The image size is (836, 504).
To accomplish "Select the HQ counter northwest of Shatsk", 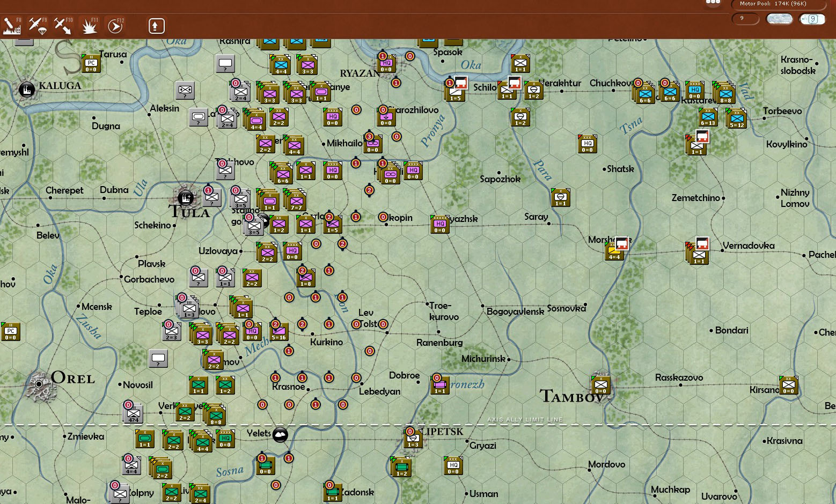I will [587, 144].
